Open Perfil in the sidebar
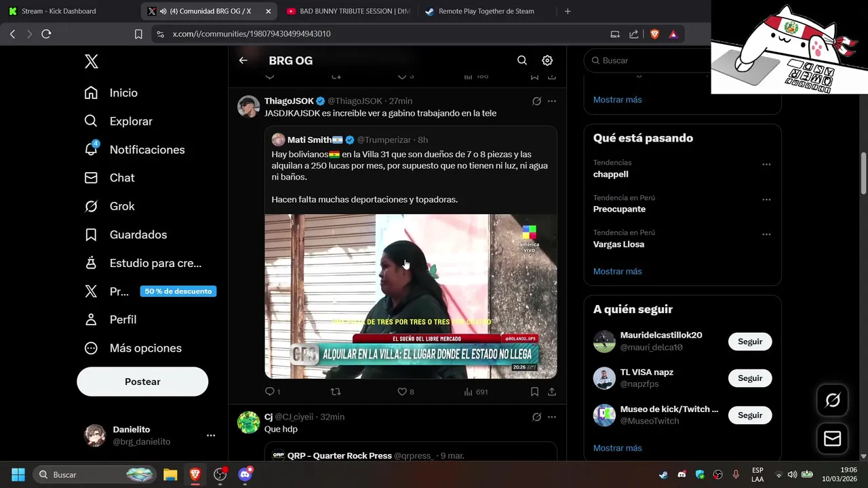Image resolution: width=868 pixels, height=488 pixels. 111,319
